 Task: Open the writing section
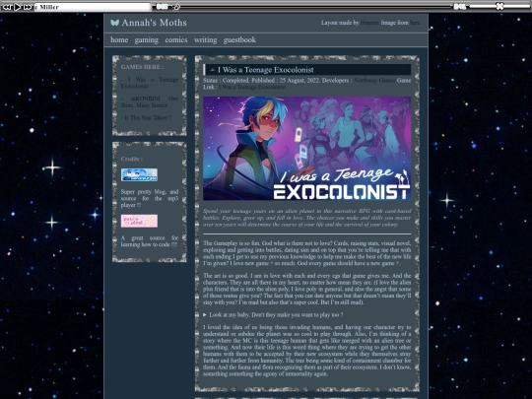[x=205, y=40]
